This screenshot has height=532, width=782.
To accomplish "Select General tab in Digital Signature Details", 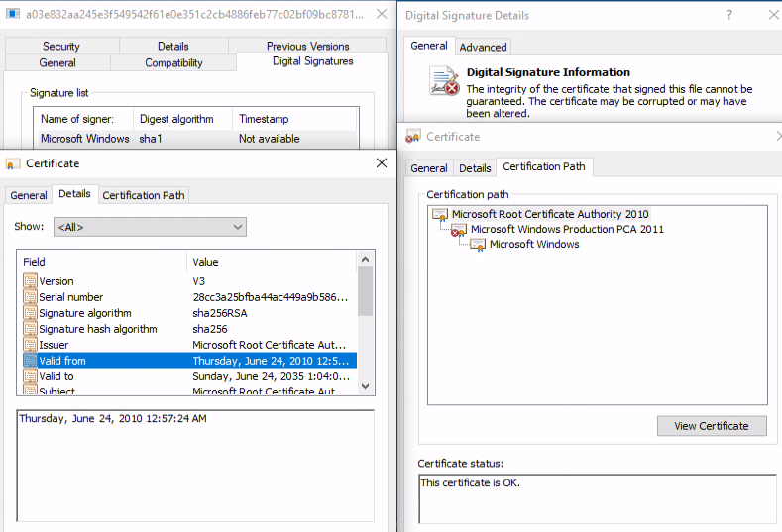I will [429, 46].
